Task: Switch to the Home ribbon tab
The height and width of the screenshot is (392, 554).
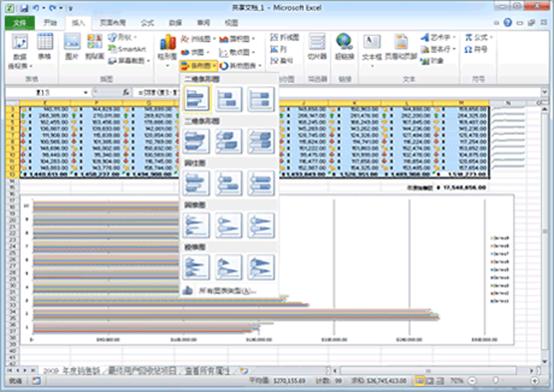Action: (x=51, y=23)
